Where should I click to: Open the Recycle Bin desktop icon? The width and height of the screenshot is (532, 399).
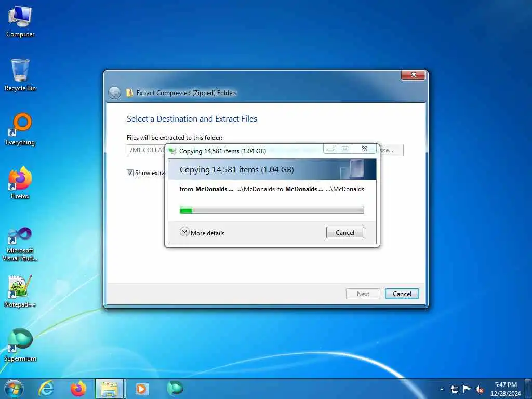coord(20,75)
